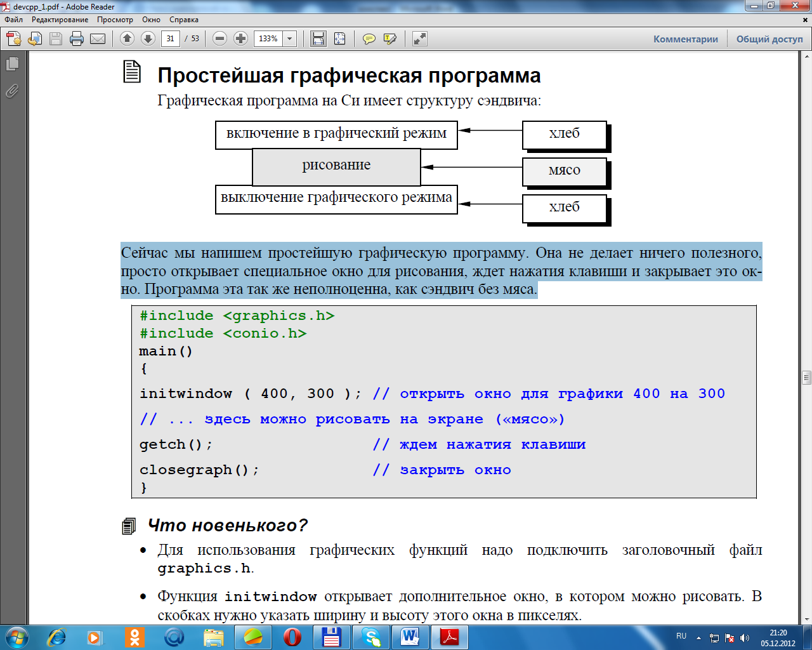812x650 pixels.
Task: Expand the Общий доступ pane
Action: [769, 39]
